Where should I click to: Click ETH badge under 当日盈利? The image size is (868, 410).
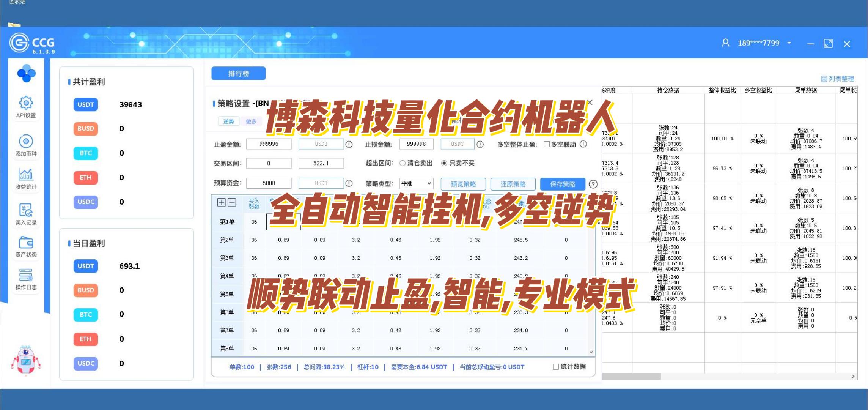(86, 339)
